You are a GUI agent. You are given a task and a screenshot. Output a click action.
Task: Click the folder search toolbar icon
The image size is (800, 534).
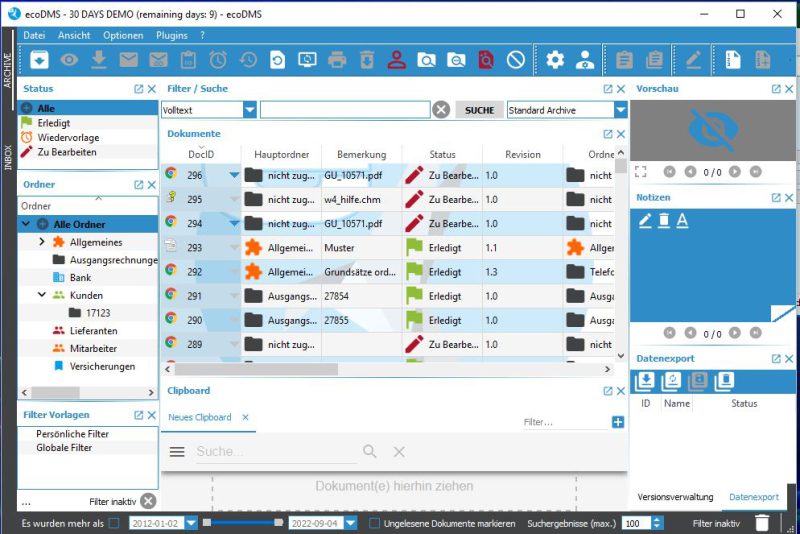[427, 60]
